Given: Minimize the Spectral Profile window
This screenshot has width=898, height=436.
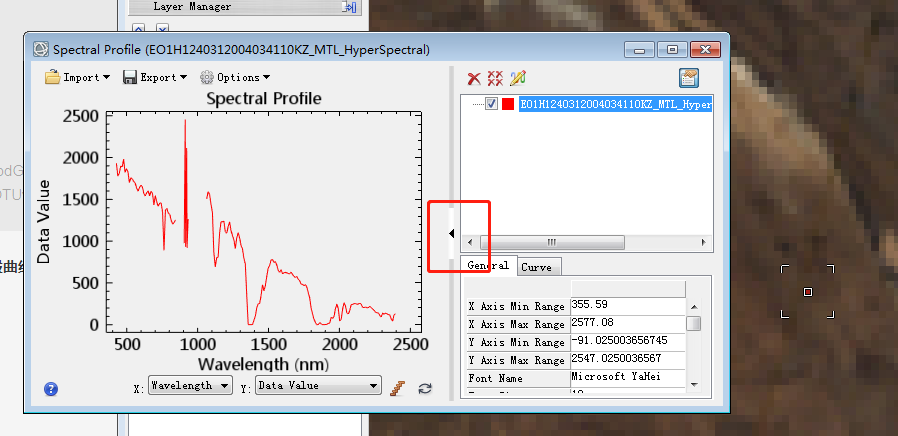Looking at the screenshot, I should coord(640,50).
